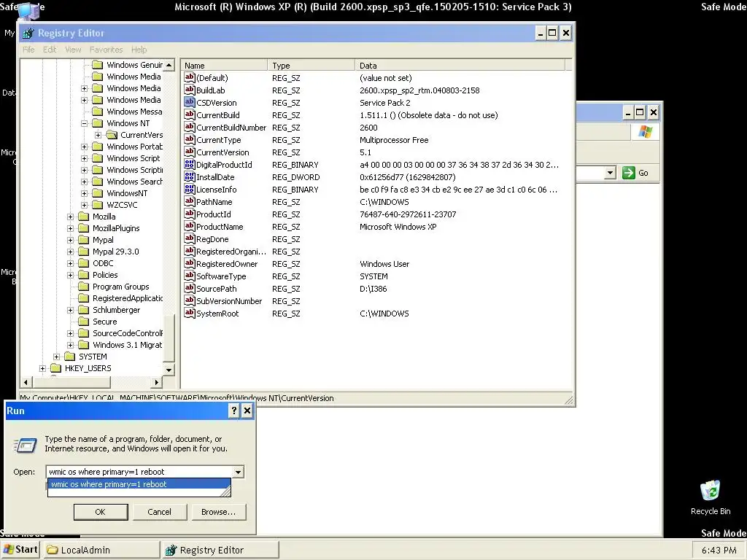
Task: Sort values by the Name column header
Action: (x=225, y=65)
